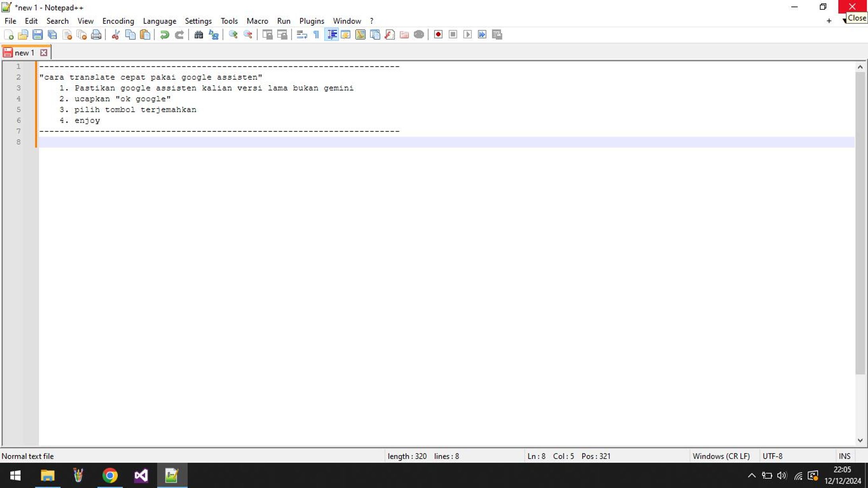Click the Windows (CR LF) status bar field
Image resolution: width=868 pixels, height=488 pixels.
(x=721, y=456)
